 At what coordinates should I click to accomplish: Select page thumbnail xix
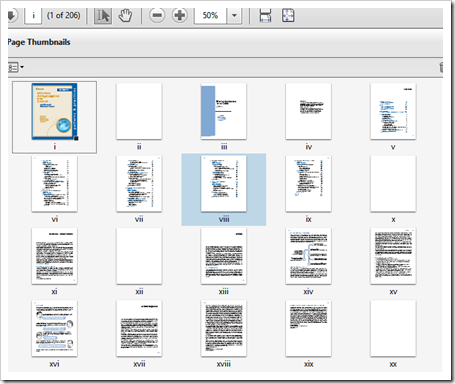point(308,328)
